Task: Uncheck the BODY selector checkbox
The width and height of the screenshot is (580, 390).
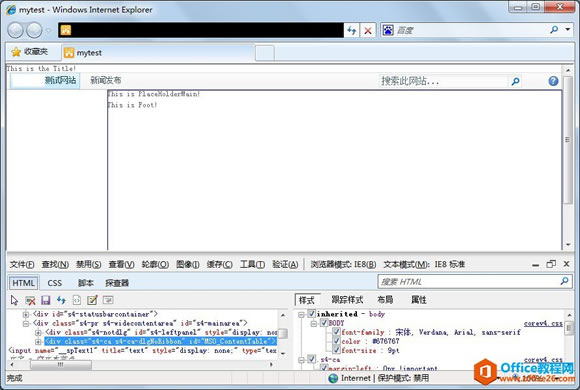Action: 324,323
